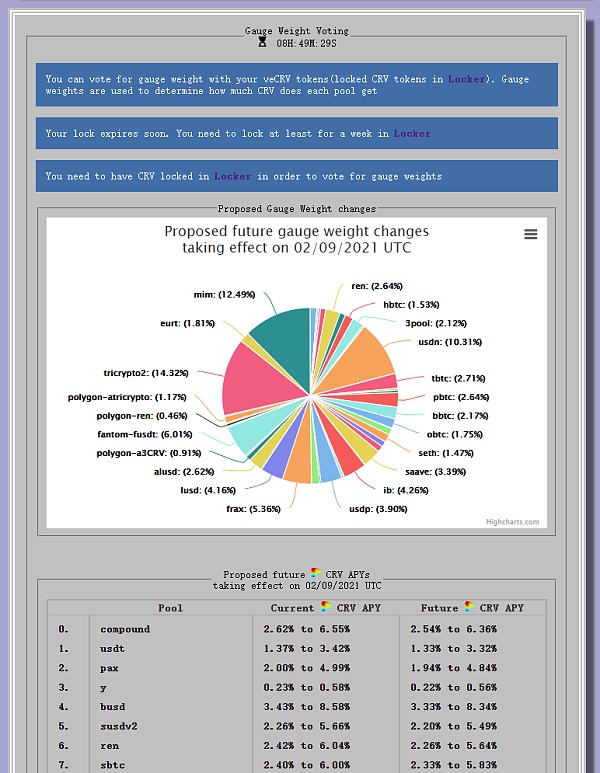
Task: Click the Pool column header
Action: [170, 608]
